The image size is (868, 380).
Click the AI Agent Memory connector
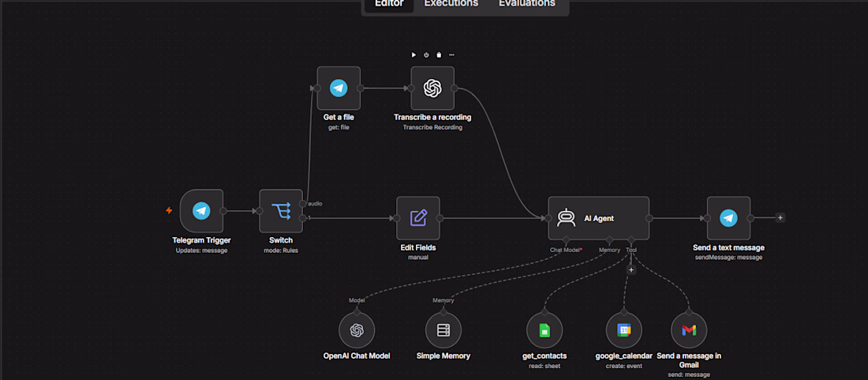(609, 240)
